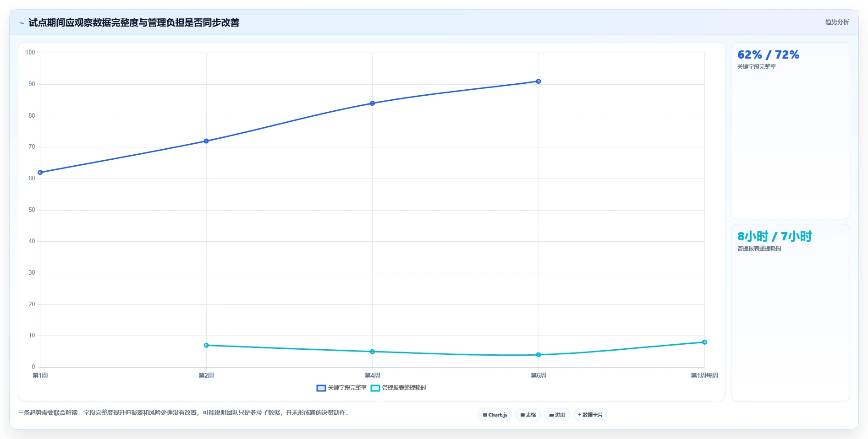This screenshot has width=868, height=439.
Task: Click the y-axis label 90
Action: (32, 84)
